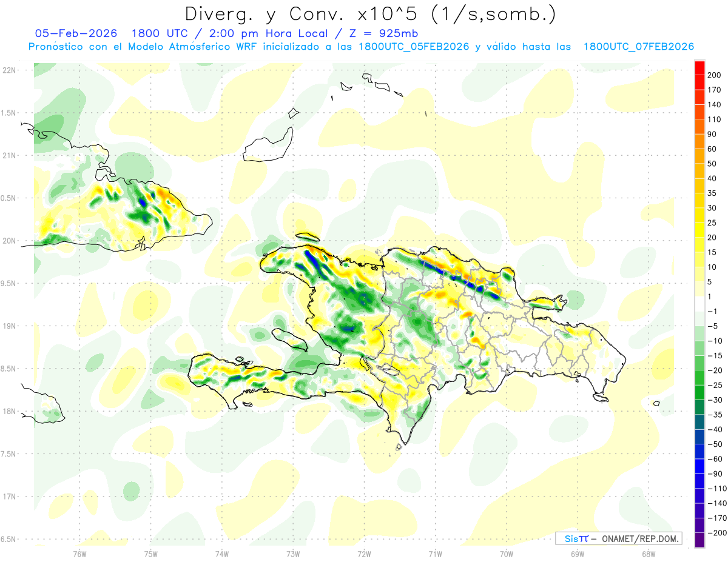Click the 'ONAMET/REP.DOM.' credit label
This screenshot has height=562, width=728.
coord(638,538)
